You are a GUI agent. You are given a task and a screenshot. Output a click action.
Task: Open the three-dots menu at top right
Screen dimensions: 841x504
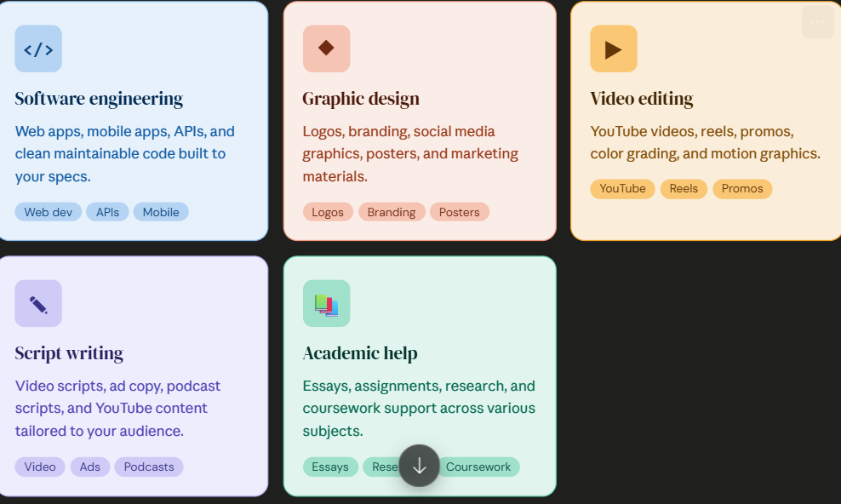(x=818, y=22)
